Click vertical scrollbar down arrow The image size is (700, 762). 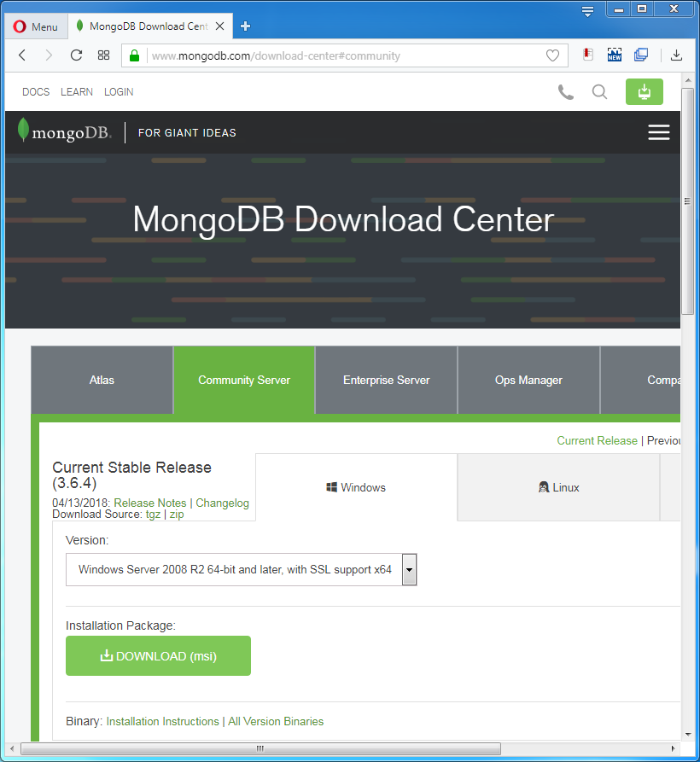pos(687,735)
